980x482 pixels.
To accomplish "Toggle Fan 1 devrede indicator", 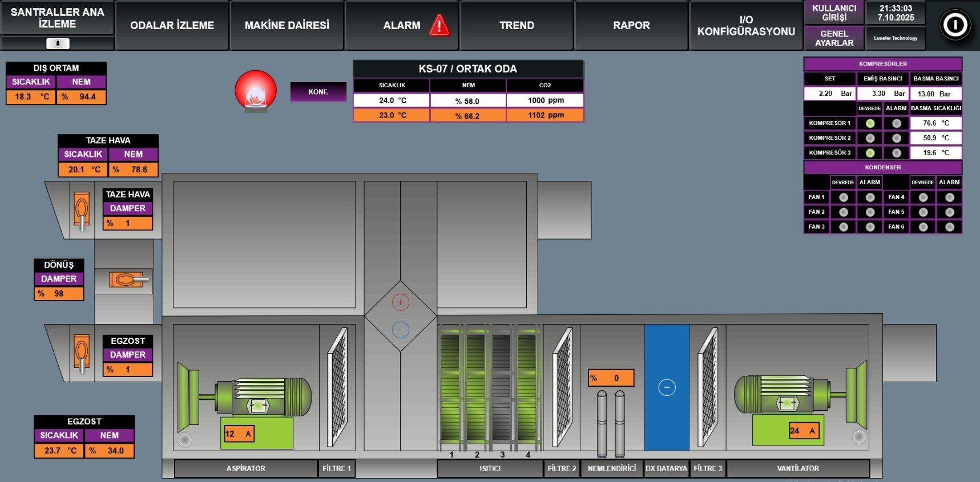I will click(x=843, y=197).
